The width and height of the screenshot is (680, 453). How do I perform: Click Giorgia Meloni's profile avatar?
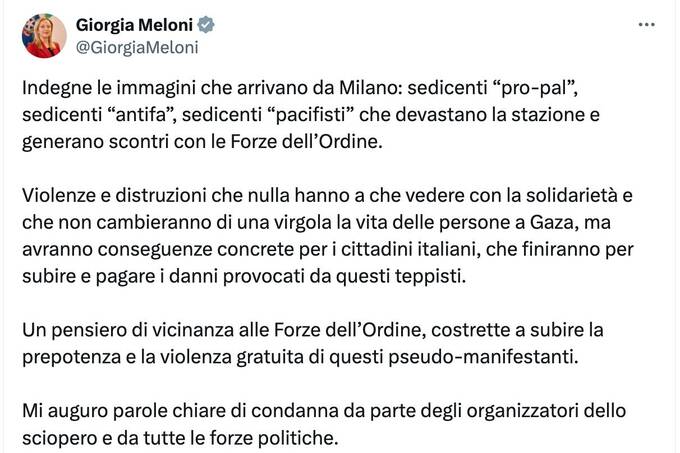[x=43, y=37]
